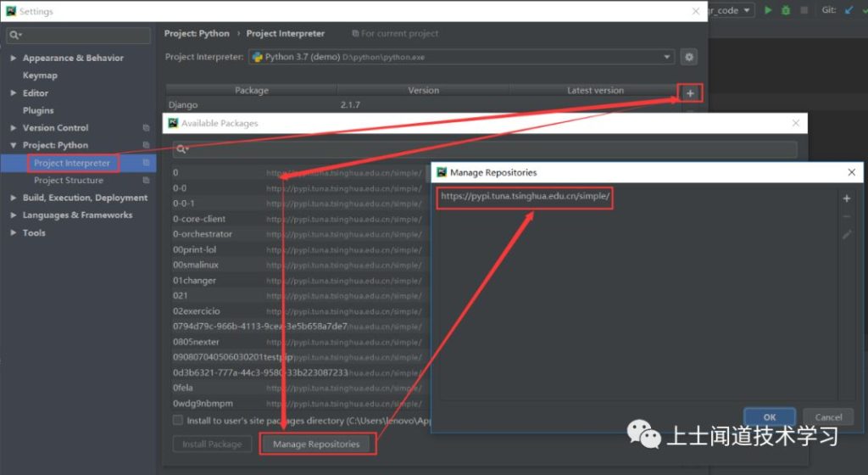Click Version Control project-level copy icon
The image size is (868, 475).
(146, 128)
